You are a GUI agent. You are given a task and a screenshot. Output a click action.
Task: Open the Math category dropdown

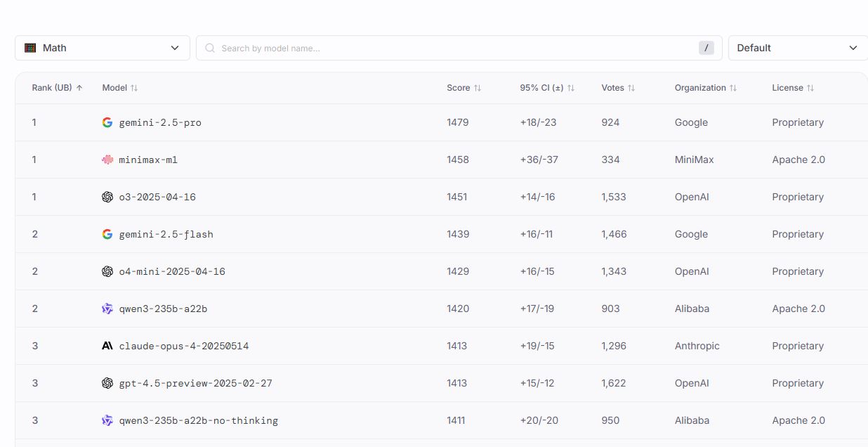(103, 48)
